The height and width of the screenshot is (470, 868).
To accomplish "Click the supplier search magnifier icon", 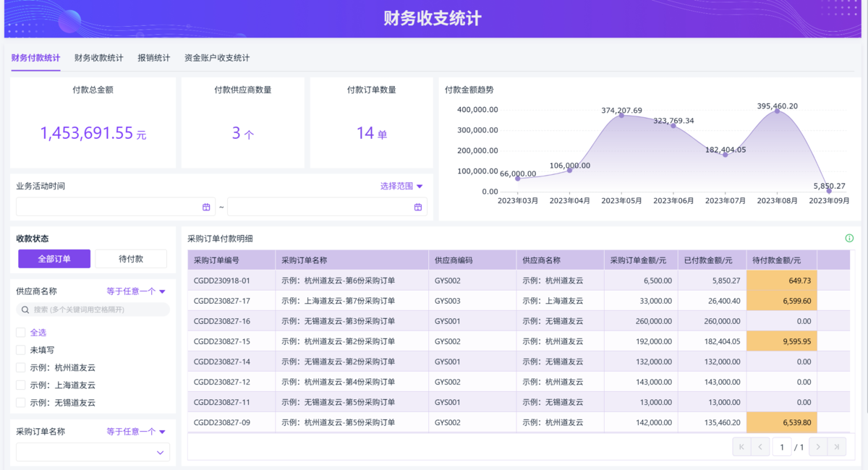I will 25,309.
